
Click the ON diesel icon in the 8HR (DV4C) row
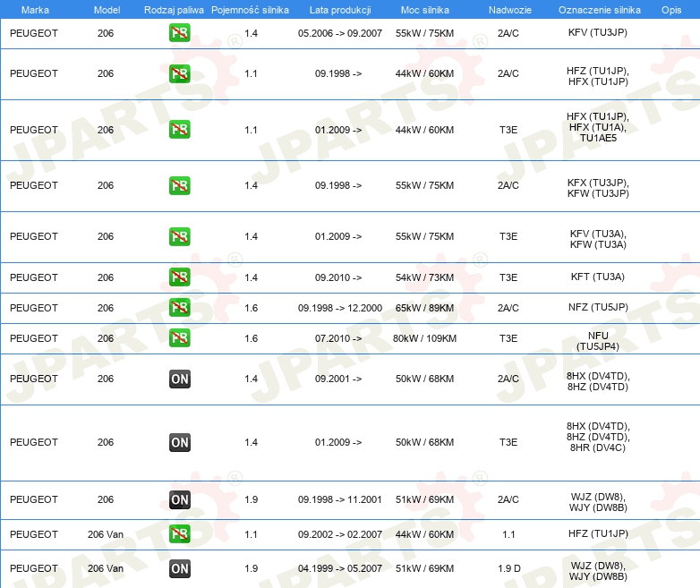click(179, 442)
